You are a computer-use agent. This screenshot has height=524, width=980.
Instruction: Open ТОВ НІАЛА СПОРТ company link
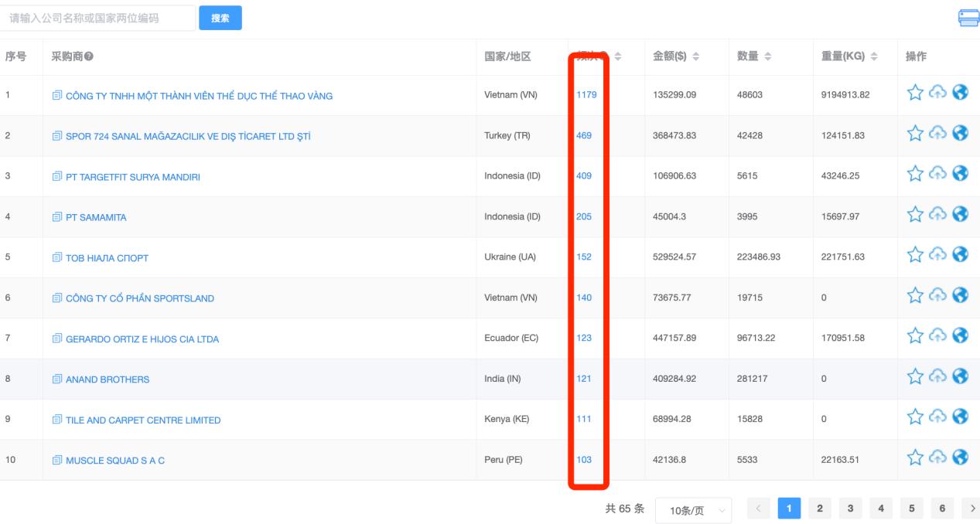(x=107, y=258)
